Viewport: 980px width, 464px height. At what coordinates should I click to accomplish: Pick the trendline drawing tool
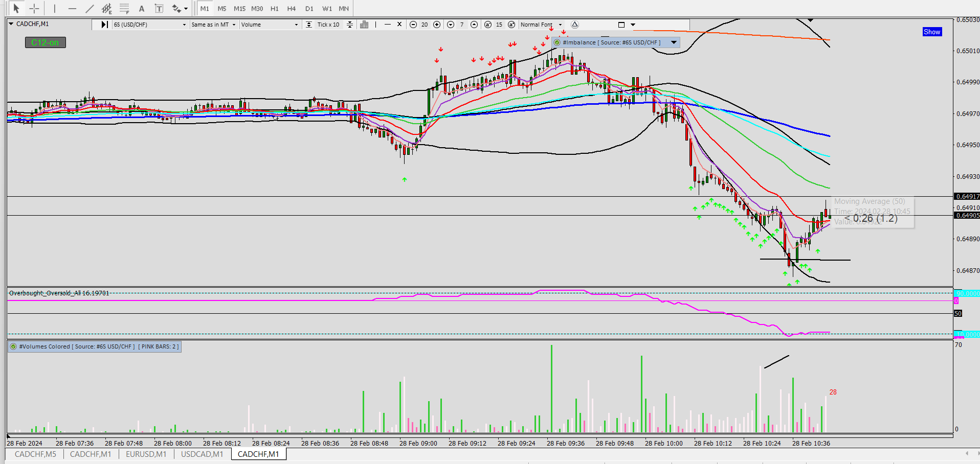pos(90,8)
